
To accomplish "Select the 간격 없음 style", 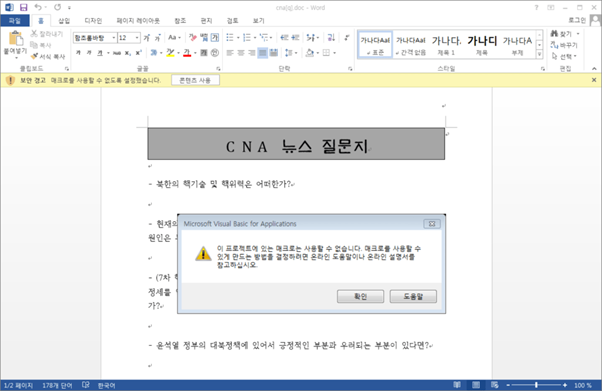I will pyautogui.click(x=410, y=45).
